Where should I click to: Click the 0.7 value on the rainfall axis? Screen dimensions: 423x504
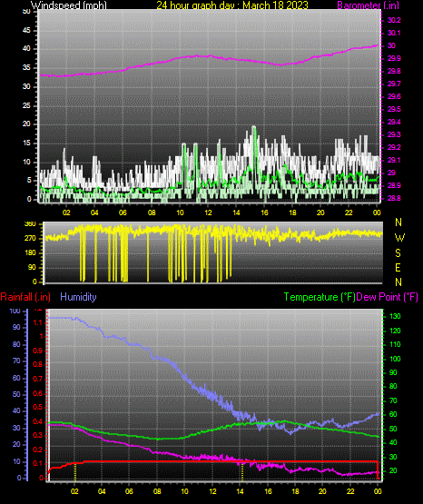pos(38,379)
